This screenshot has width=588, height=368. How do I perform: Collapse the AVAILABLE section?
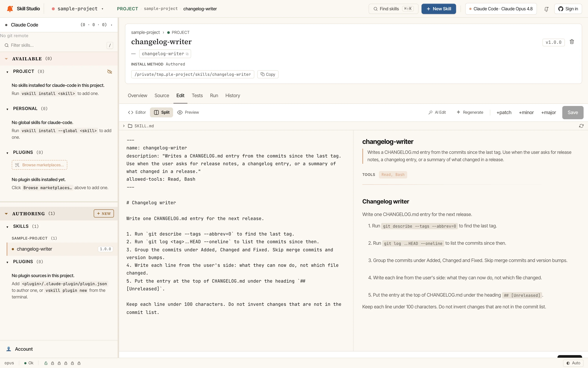coord(6,59)
